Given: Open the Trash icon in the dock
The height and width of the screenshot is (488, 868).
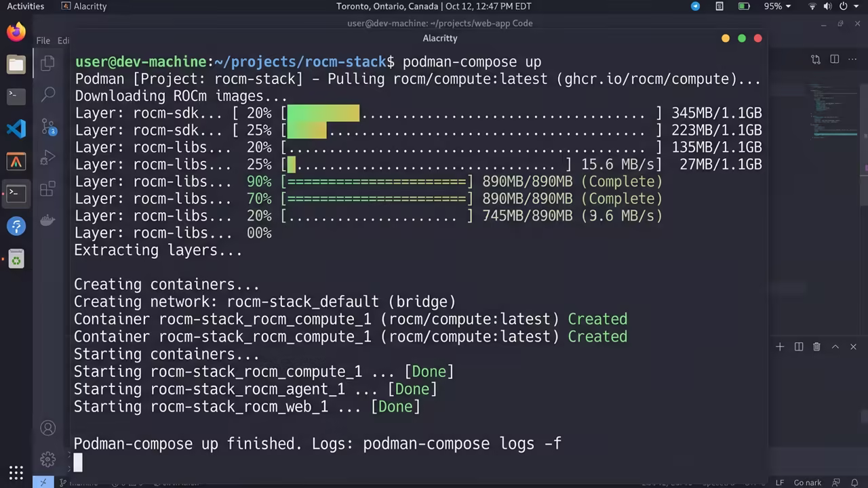Looking at the screenshot, I should click(x=16, y=258).
